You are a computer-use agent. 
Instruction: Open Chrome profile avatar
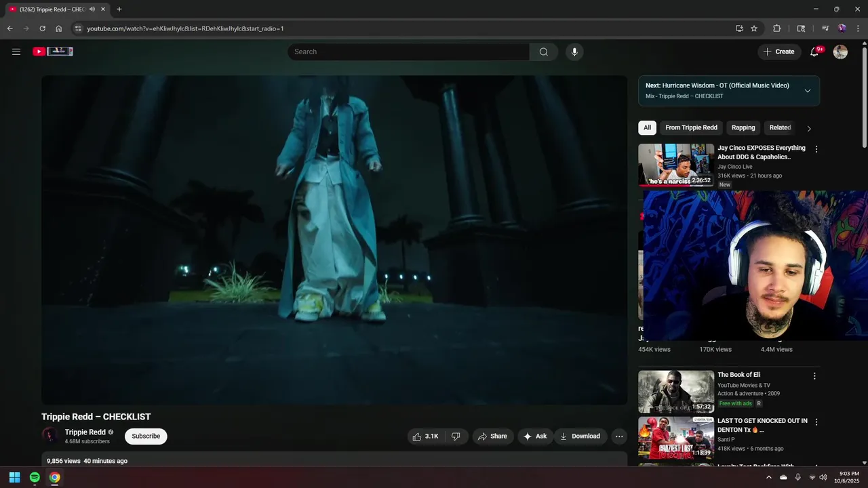(842, 28)
